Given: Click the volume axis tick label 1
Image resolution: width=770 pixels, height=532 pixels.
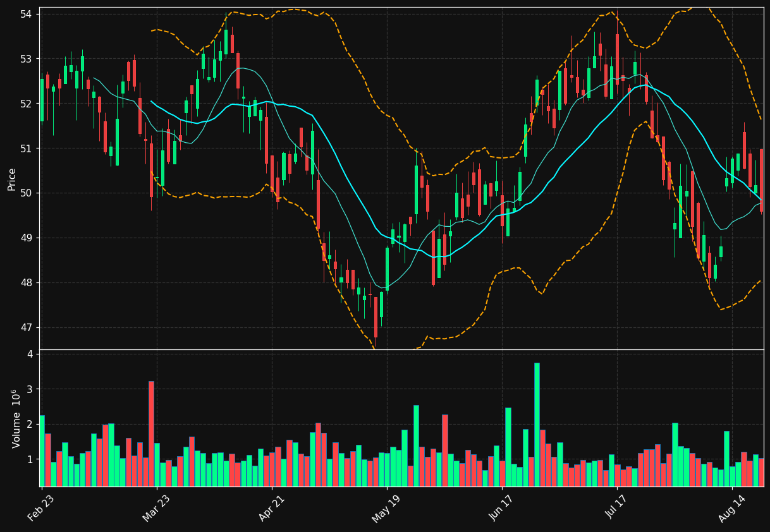Looking at the screenshot, I should pyautogui.click(x=30, y=460).
